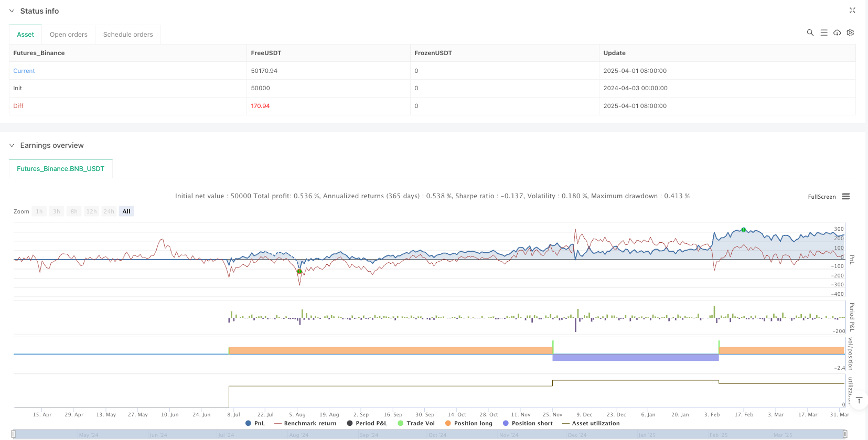Toggle the PnL series in the legend
868x440 pixels.
point(255,423)
